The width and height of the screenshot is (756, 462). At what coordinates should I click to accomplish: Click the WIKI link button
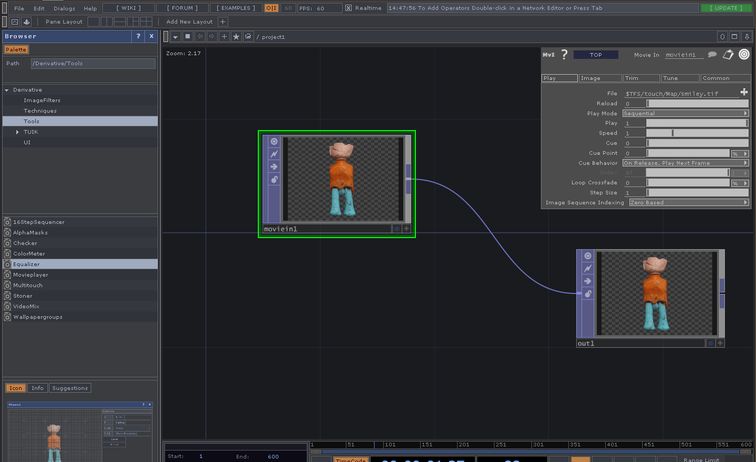click(x=130, y=8)
